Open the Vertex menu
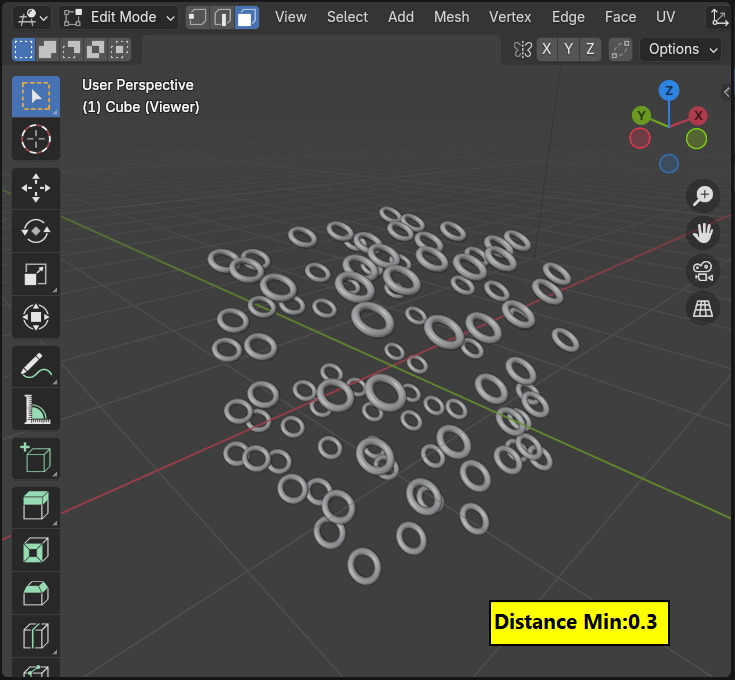Screen dimensions: 735x680 click(x=510, y=17)
